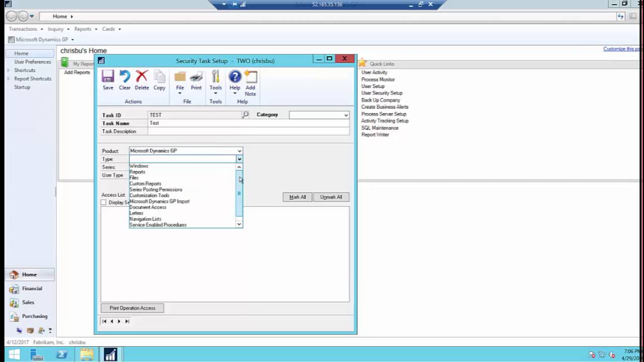Click scroll up arrow of Type list
Screen dimensions: 644x362
point(239,167)
